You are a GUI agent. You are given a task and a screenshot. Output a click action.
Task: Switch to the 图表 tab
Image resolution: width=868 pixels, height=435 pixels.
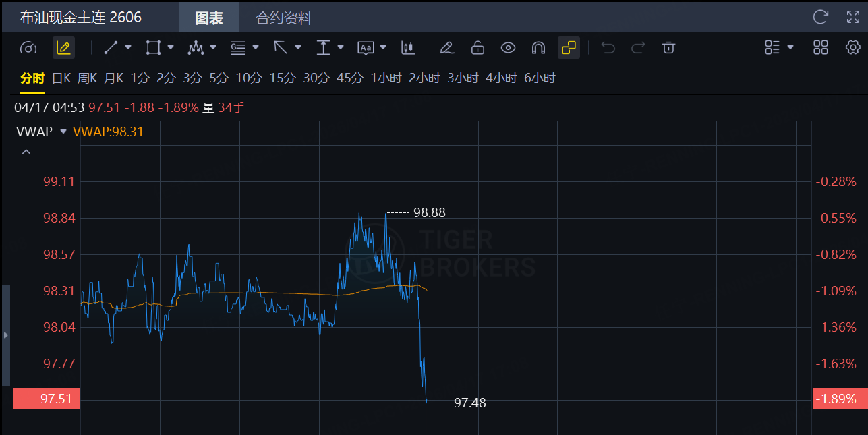pos(209,18)
